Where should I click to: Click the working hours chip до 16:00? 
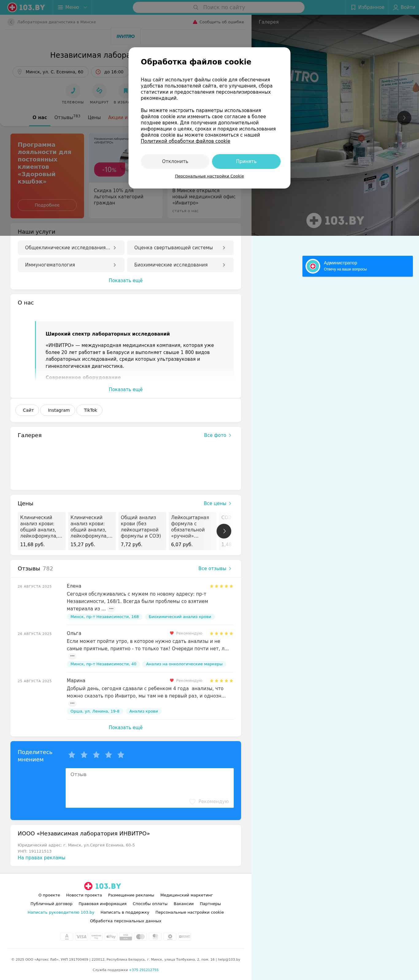(x=110, y=72)
